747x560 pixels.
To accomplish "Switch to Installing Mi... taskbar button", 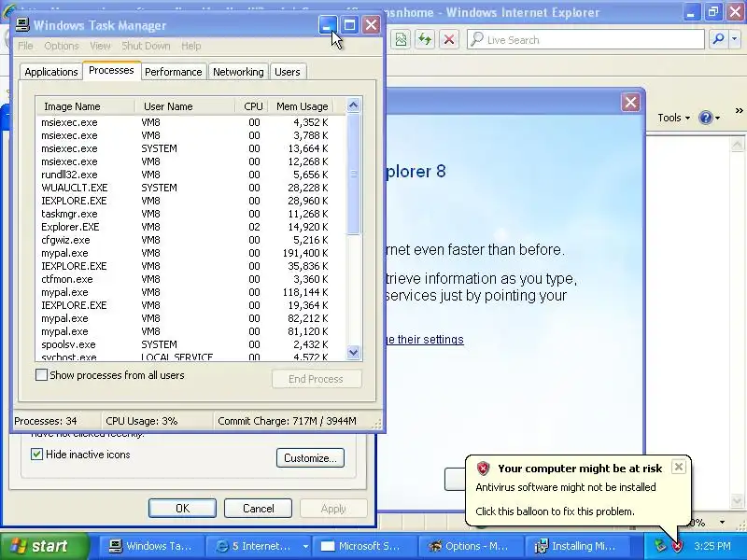I will [575, 546].
